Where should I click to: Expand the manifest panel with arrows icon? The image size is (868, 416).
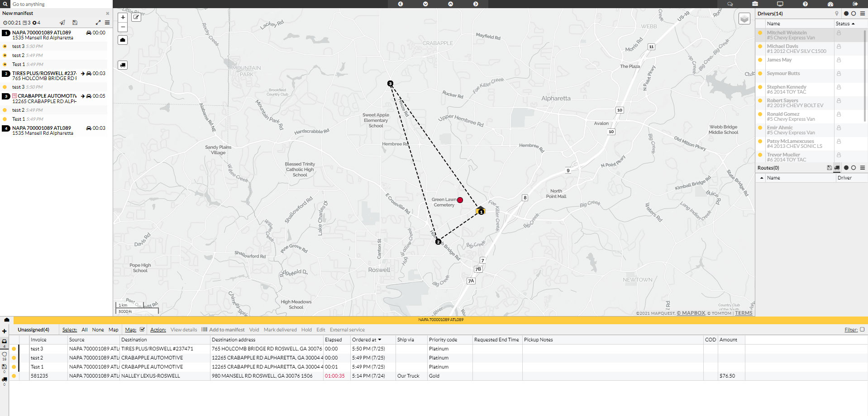[x=98, y=23]
